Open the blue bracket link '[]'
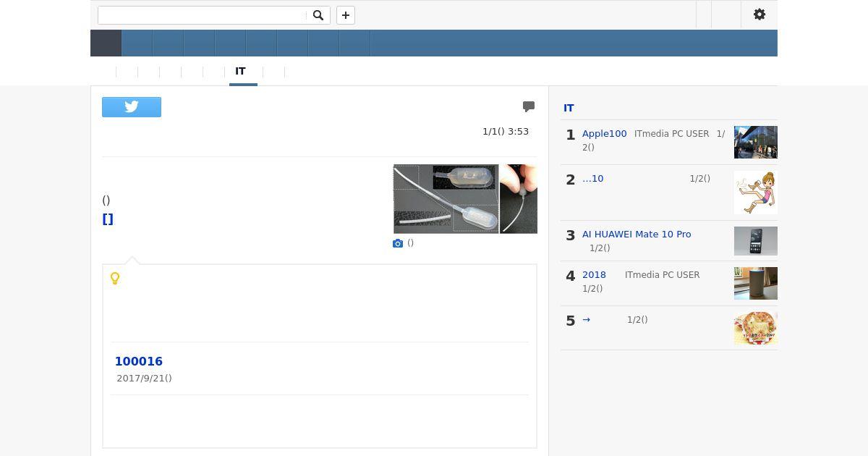The image size is (868, 456). coord(108,219)
